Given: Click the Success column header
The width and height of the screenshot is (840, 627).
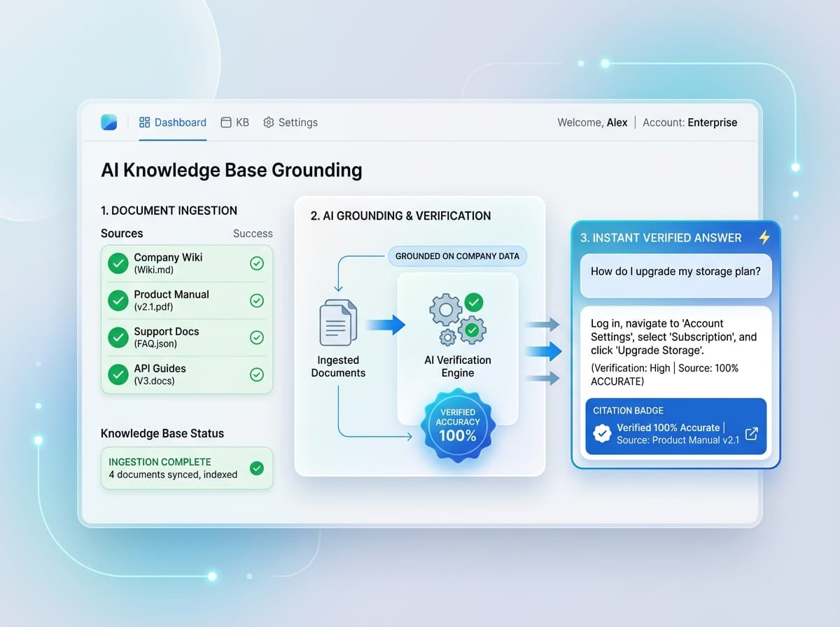Looking at the screenshot, I should point(253,234).
